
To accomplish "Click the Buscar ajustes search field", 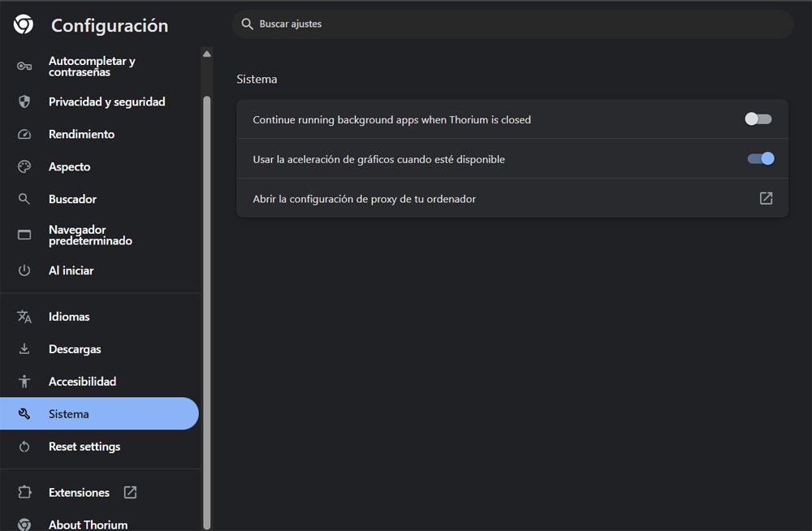I will coord(512,24).
